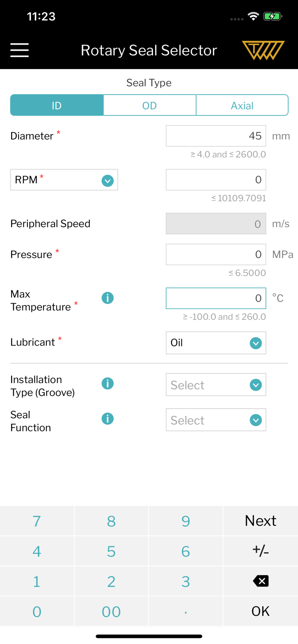Expand the Lubricant Oil dropdown
The width and height of the screenshot is (298, 644).
[215, 343]
